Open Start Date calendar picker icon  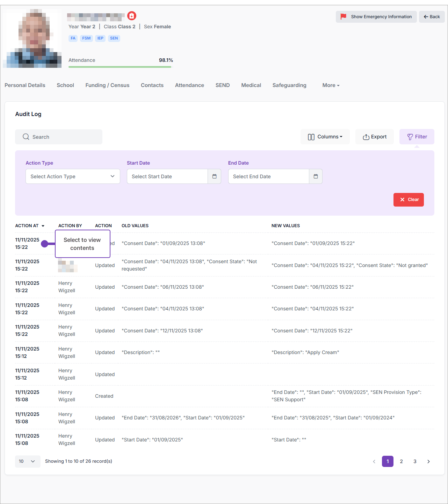[214, 177]
